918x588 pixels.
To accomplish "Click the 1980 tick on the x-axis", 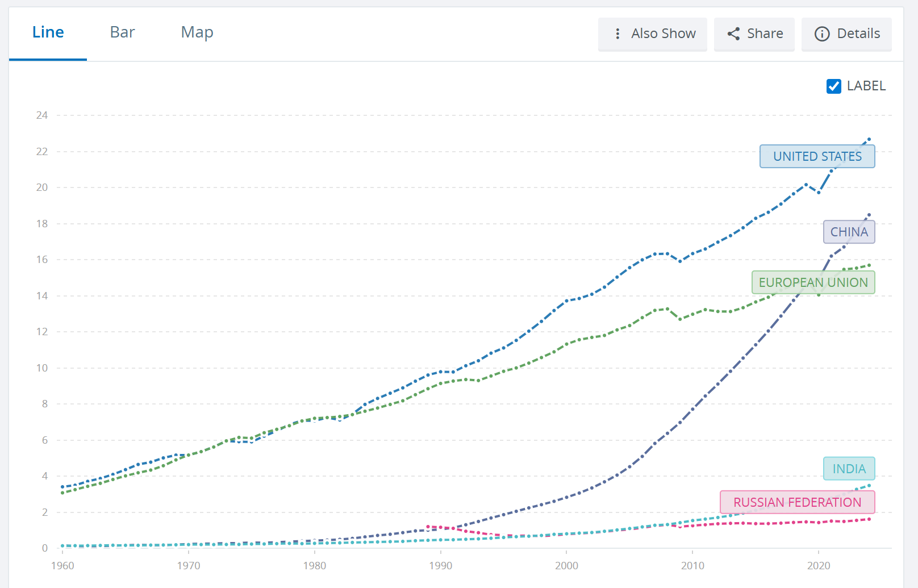I will (x=314, y=565).
